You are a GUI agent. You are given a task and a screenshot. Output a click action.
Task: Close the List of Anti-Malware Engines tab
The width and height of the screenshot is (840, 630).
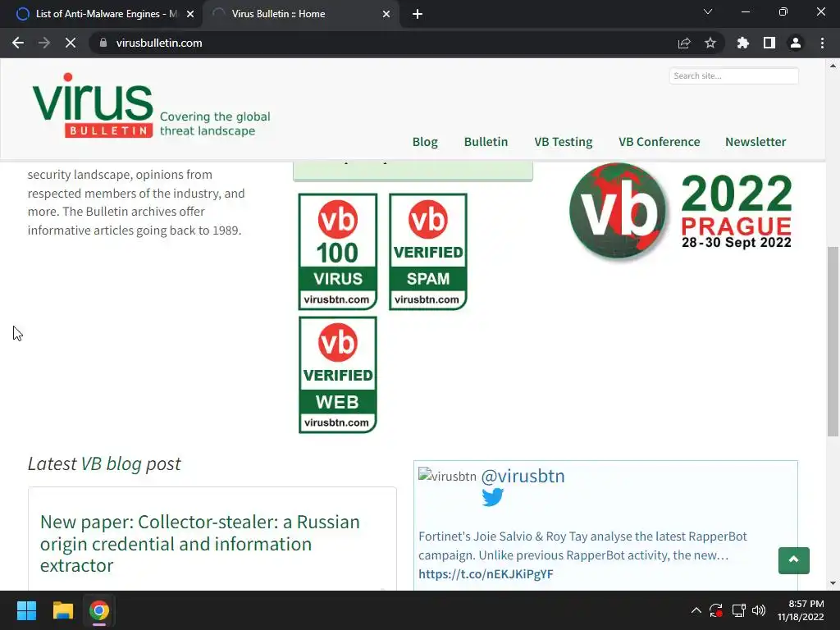click(x=190, y=14)
